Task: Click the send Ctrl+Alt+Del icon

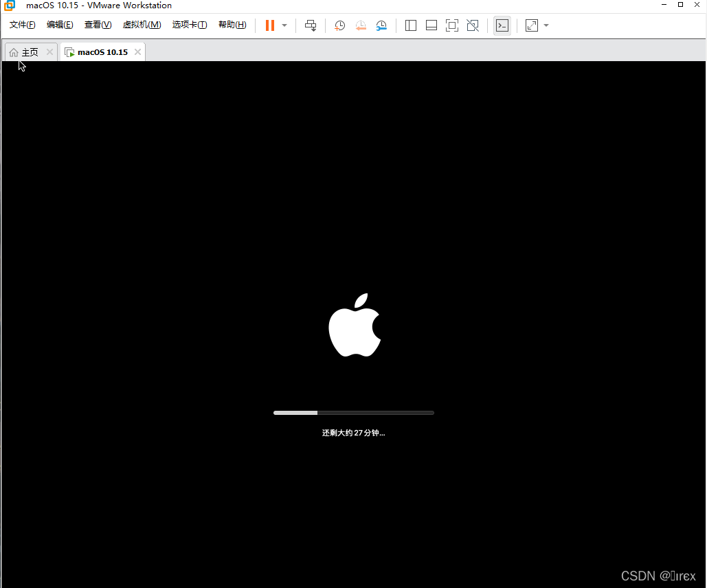Action: [311, 25]
